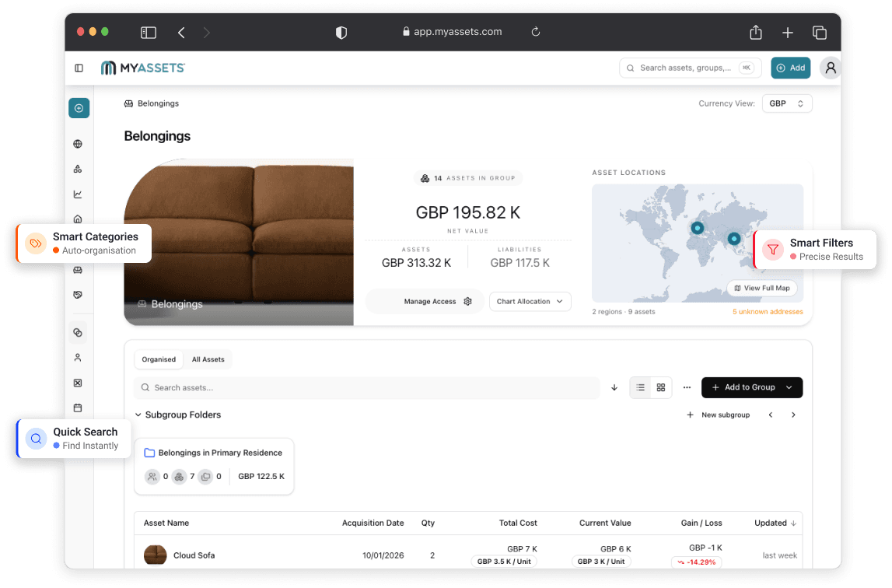Reload the app.myassets.com page
Viewport: 892px width, 588px height.
535,32
